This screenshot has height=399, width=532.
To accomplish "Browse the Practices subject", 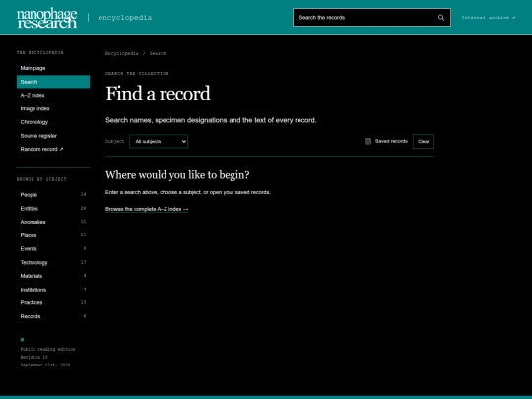I will [x=53, y=302].
